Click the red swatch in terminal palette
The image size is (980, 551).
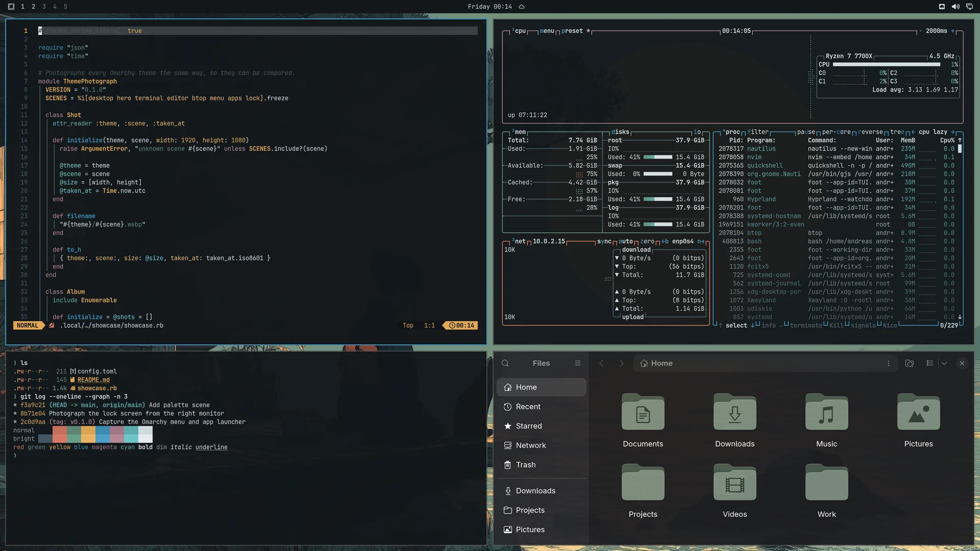click(60, 434)
